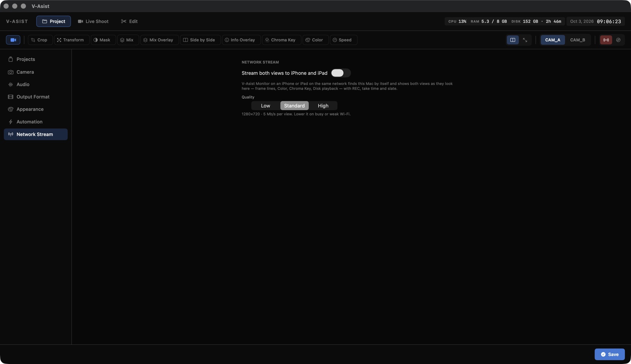The height and width of the screenshot is (364, 631).
Task: Open Output Format in the sidebar
Action: pos(36,97)
